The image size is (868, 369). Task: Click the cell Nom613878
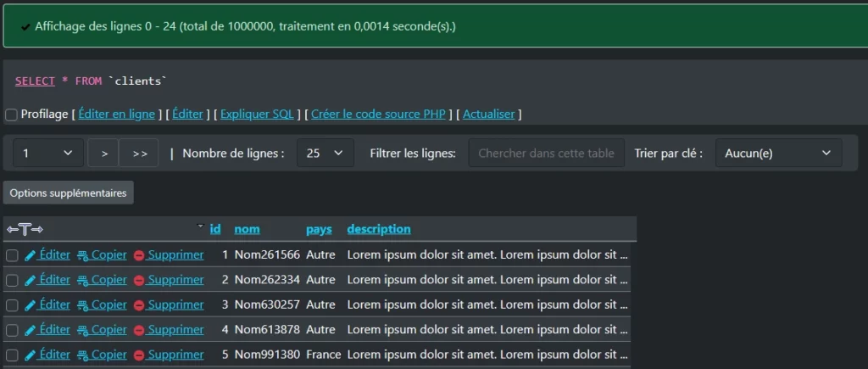pyautogui.click(x=267, y=330)
